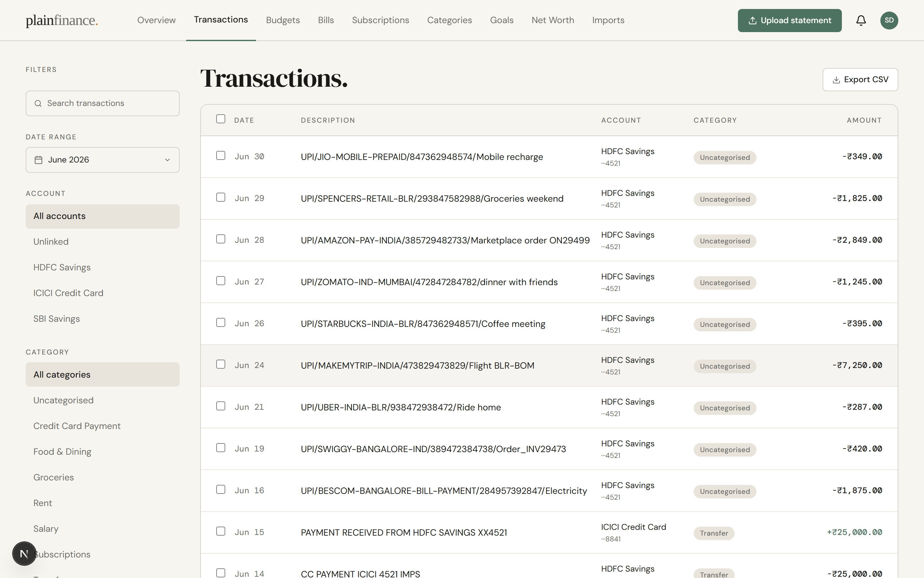Filter by SBI Savings account
This screenshot has height=578, width=924.
tap(102, 319)
